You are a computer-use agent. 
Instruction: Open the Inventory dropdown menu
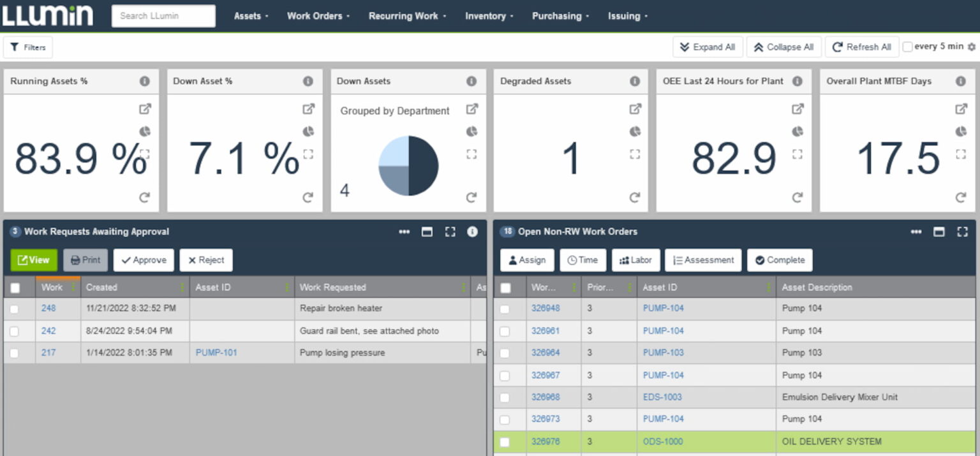point(489,16)
